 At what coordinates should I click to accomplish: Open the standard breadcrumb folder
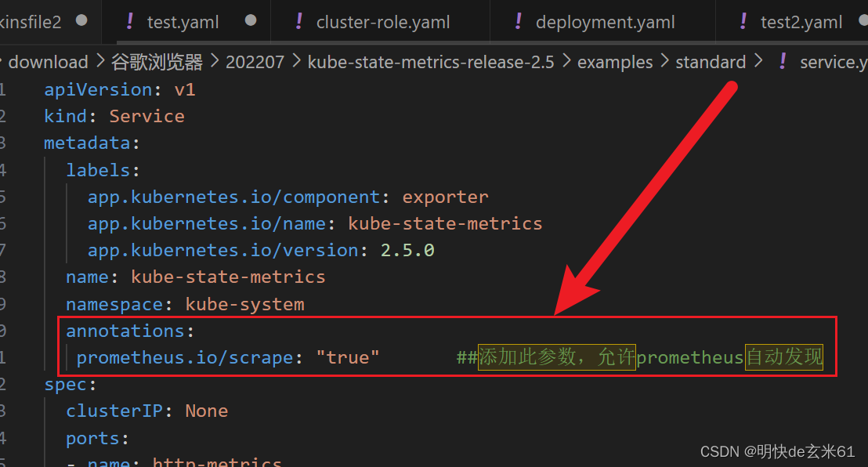point(711,62)
